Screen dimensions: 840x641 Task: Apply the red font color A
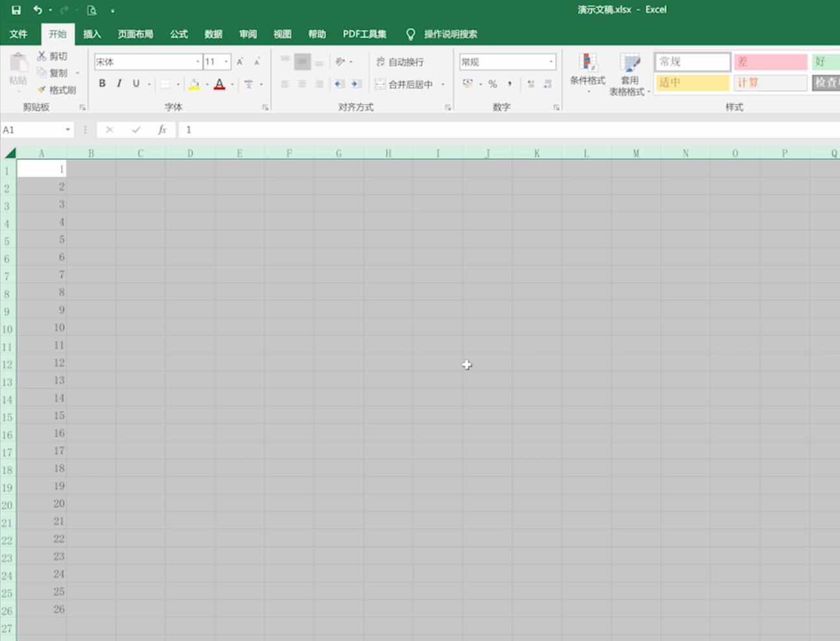click(x=219, y=84)
